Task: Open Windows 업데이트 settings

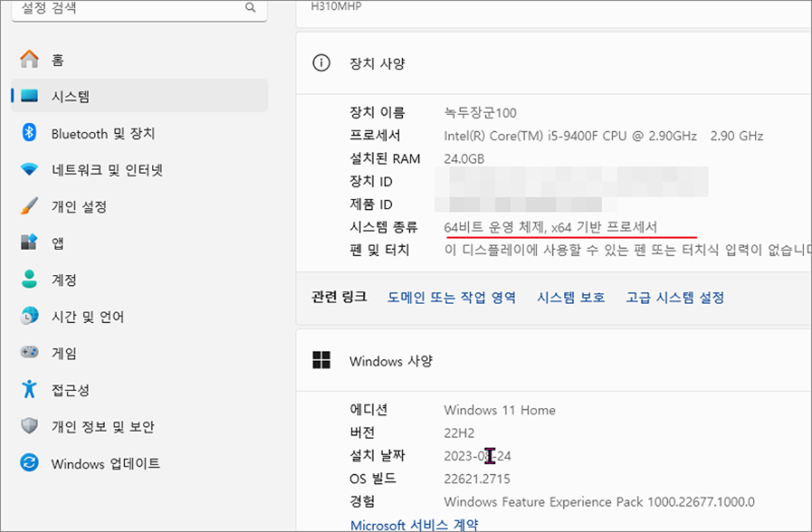Action: pos(140,464)
